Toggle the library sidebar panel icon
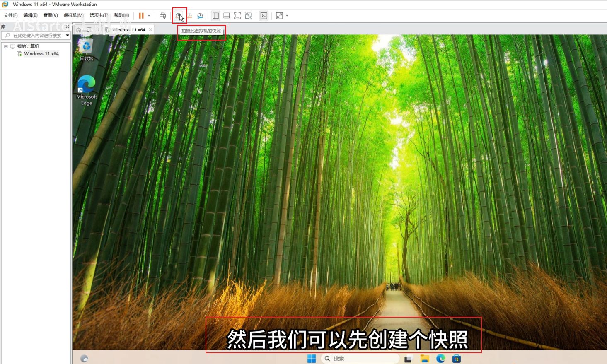The image size is (607, 364). click(215, 16)
